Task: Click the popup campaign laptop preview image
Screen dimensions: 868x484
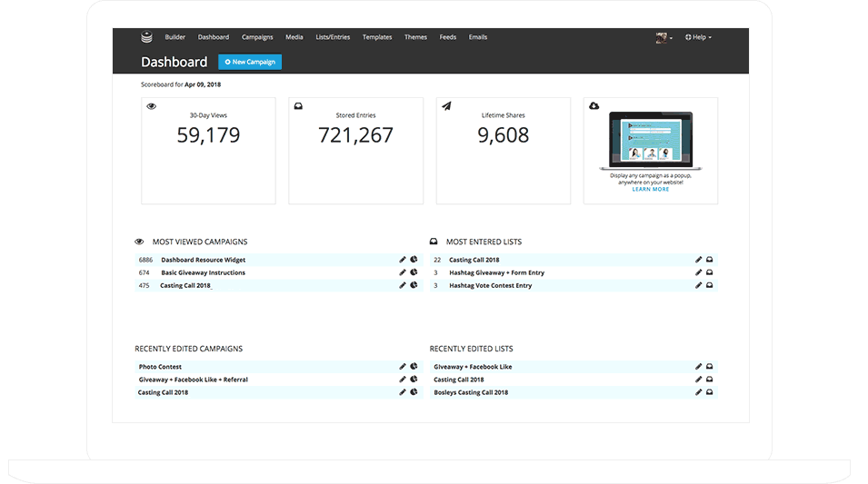Action: [x=650, y=140]
